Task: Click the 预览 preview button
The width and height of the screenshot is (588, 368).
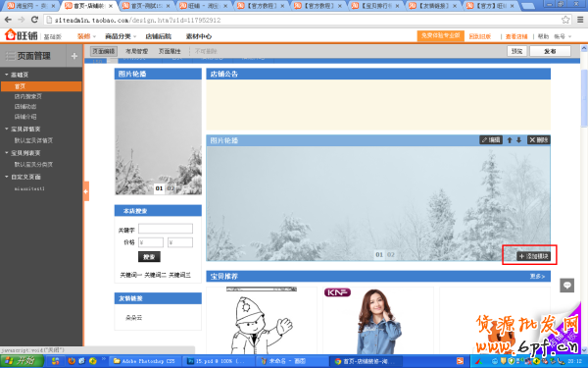Action: (516, 51)
